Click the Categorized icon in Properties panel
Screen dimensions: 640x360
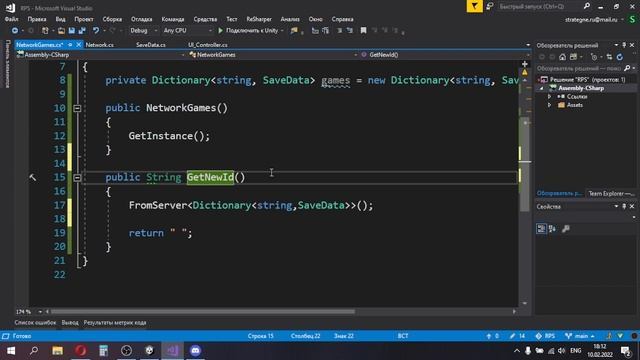point(541,229)
